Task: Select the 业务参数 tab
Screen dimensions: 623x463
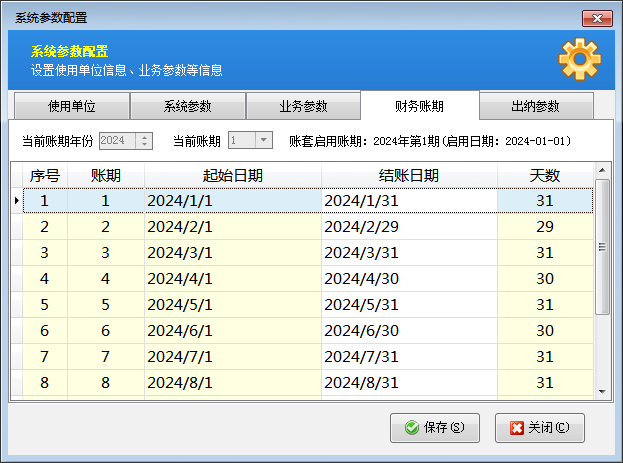Action: pyautogui.click(x=303, y=106)
